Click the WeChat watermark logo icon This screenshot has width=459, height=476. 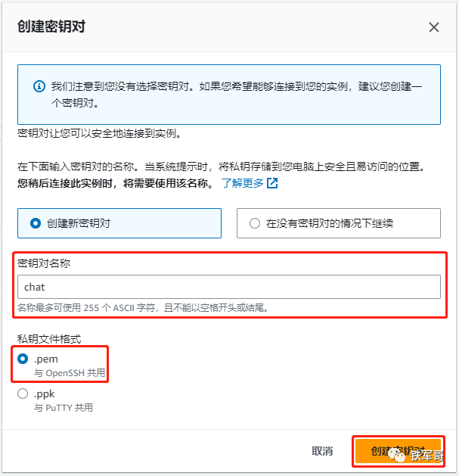coord(397,456)
